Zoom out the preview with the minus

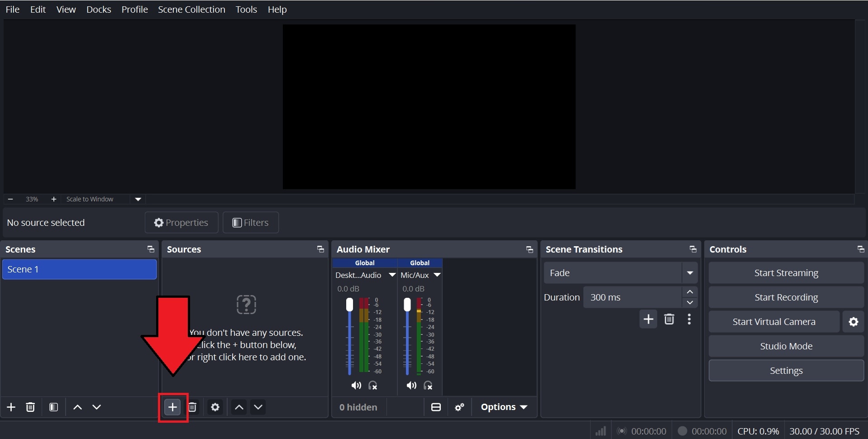tap(10, 199)
